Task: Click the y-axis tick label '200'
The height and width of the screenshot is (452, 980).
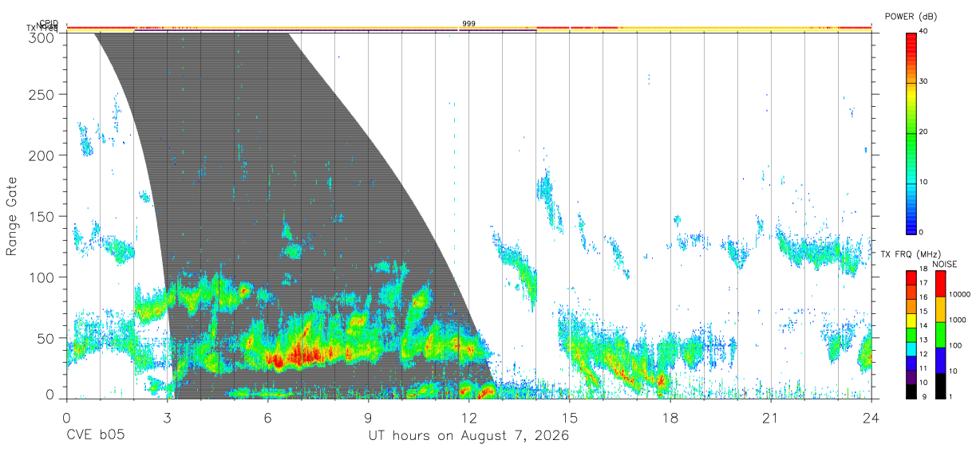Action: pos(41,155)
